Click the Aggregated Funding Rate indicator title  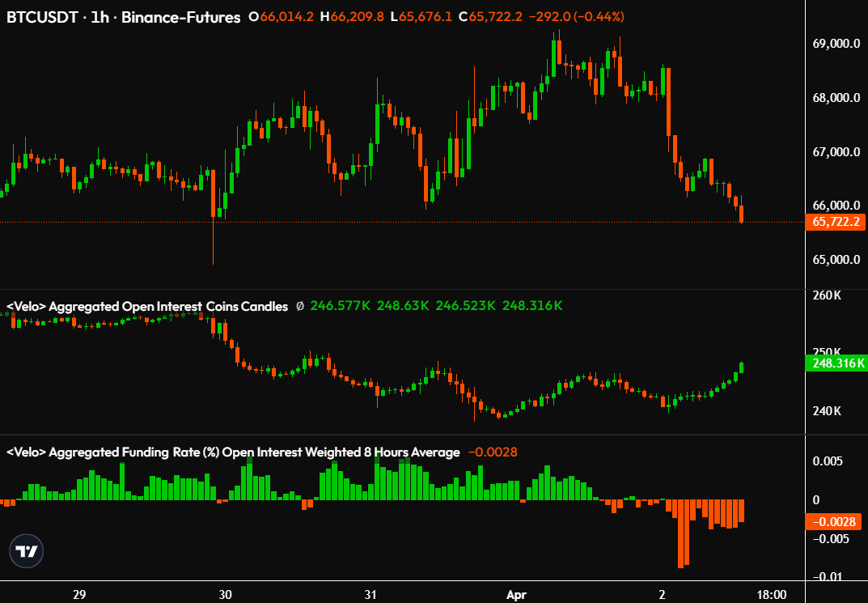click(232, 452)
